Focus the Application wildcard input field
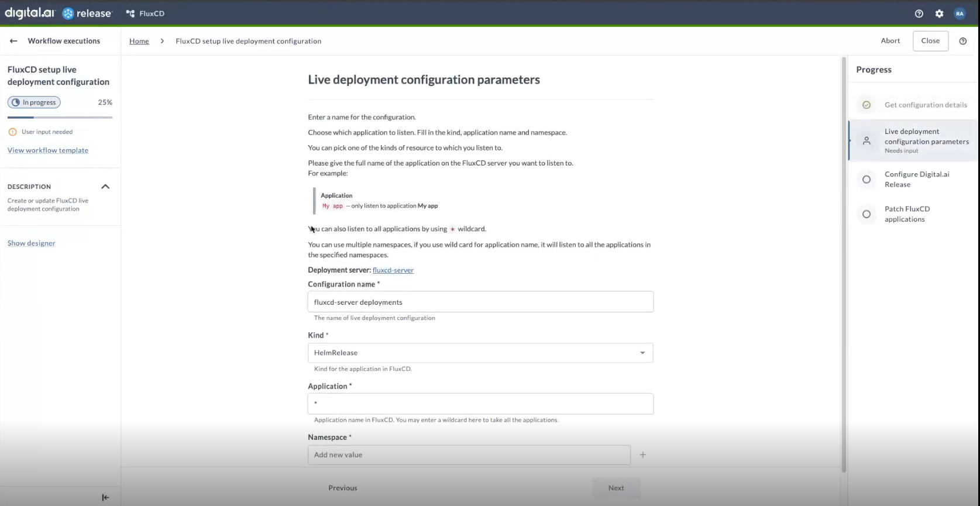The height and width of the screenshot is (506, 980). 480,404
